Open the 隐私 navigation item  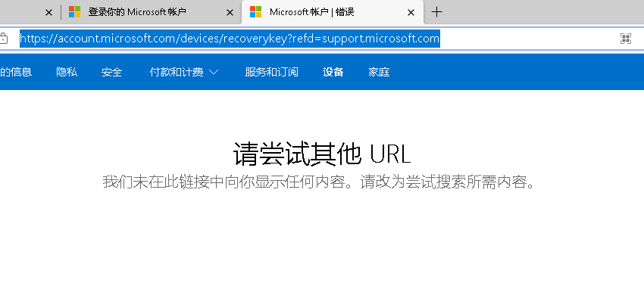tap(67, 72)
